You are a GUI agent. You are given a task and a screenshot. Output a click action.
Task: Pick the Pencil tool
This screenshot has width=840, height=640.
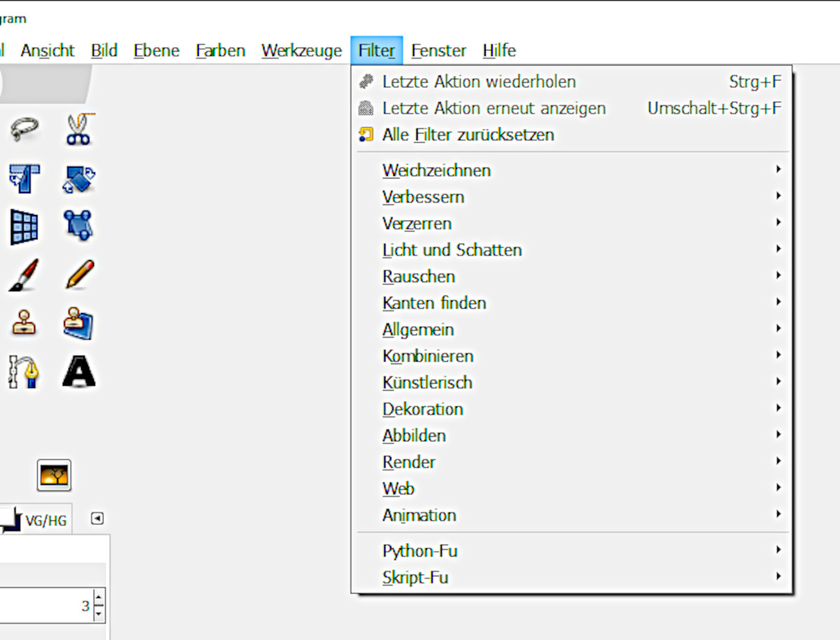(x=78, y=274)
